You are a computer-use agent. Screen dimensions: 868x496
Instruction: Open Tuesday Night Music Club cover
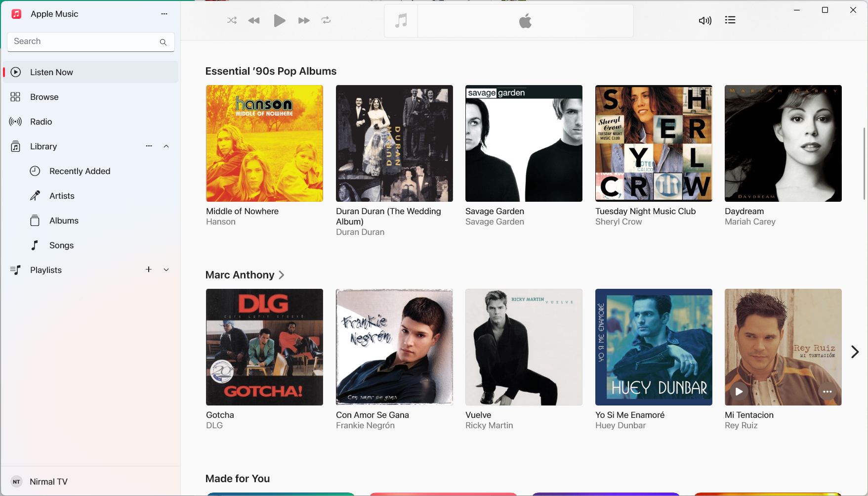point(654,143)
